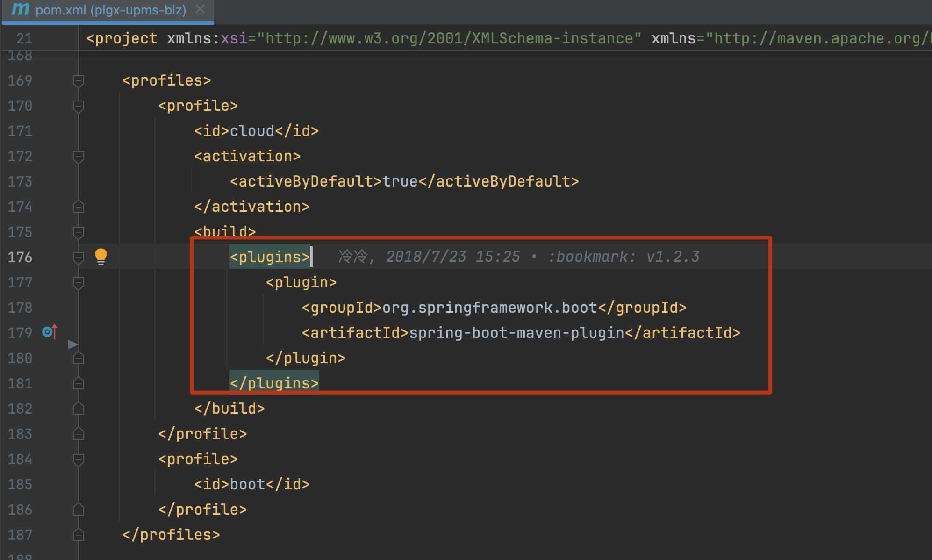Click the closing fold marker at line 187
Image resolution: width=932 pixels, height=560 pixels.
(79, 535)
